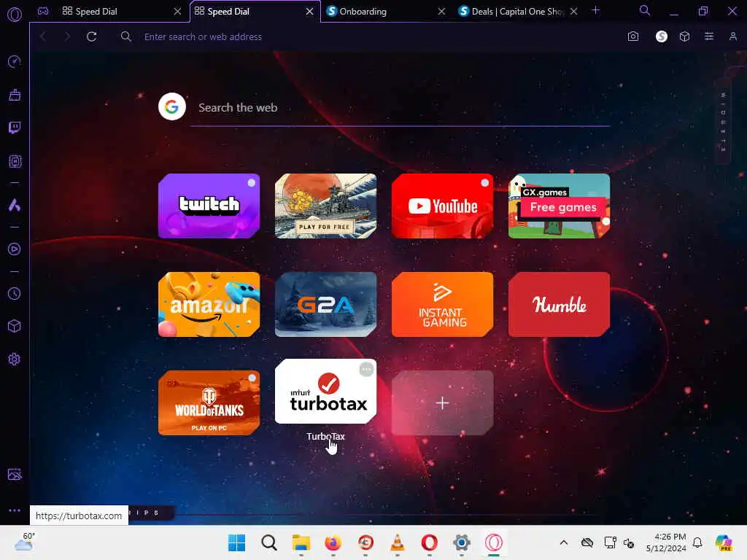This screenshot has height=560, width=747.
Task: Open GX Control speedometer panel
Action: coord(15,61)
